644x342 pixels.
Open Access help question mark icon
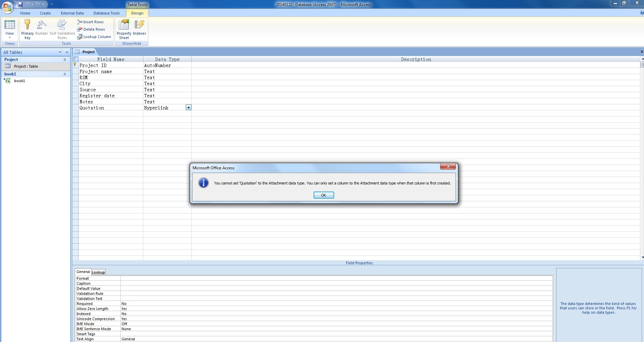(x=642, y=13)
